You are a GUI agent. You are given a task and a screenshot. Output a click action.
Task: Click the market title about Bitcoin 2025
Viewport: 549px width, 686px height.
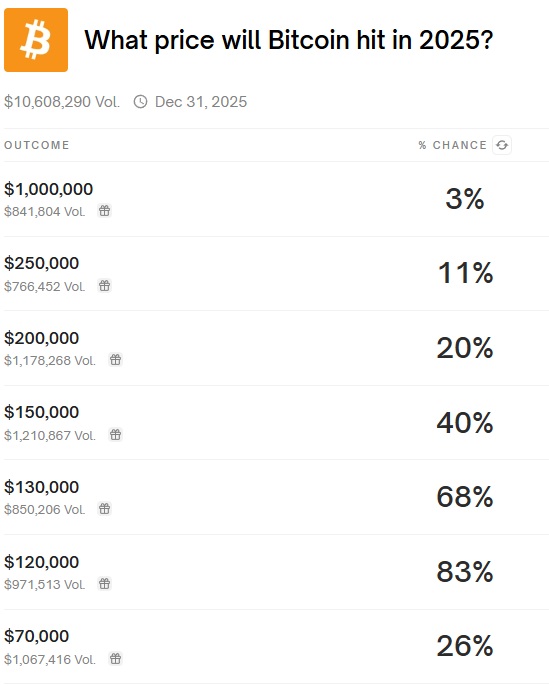(x=289, y=40)
